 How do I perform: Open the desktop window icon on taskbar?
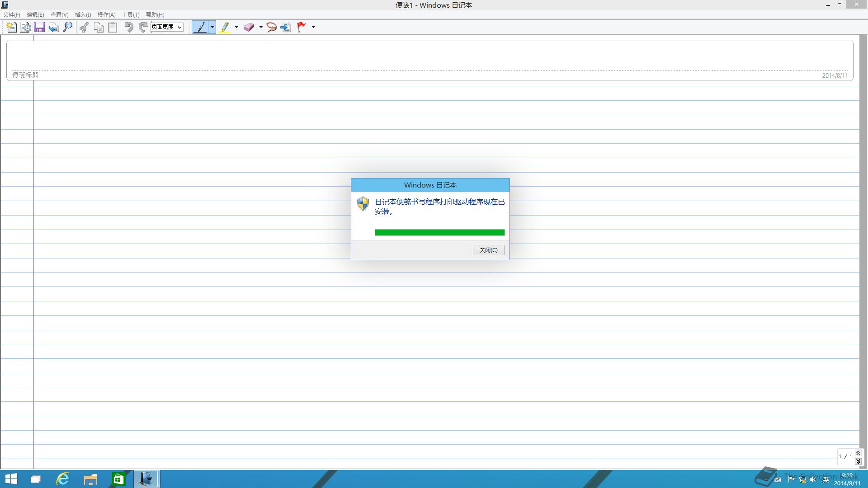click(35, 479)
